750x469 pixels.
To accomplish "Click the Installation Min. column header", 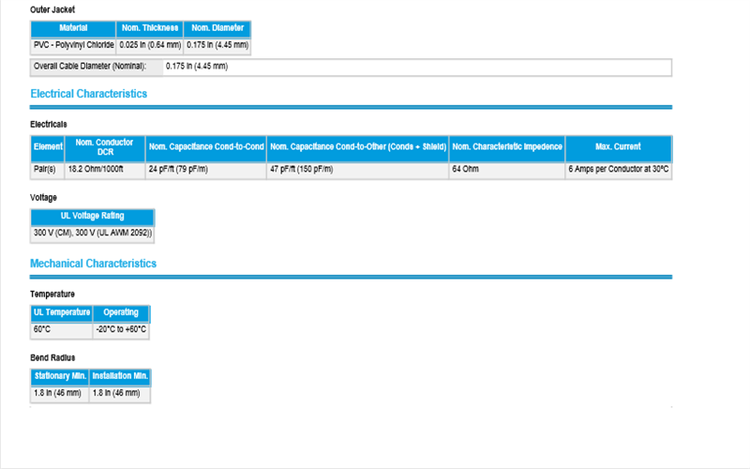I will point(120,377).
